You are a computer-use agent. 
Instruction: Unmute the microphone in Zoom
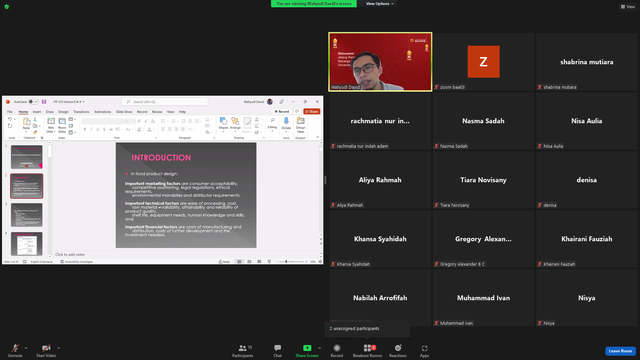15,350
